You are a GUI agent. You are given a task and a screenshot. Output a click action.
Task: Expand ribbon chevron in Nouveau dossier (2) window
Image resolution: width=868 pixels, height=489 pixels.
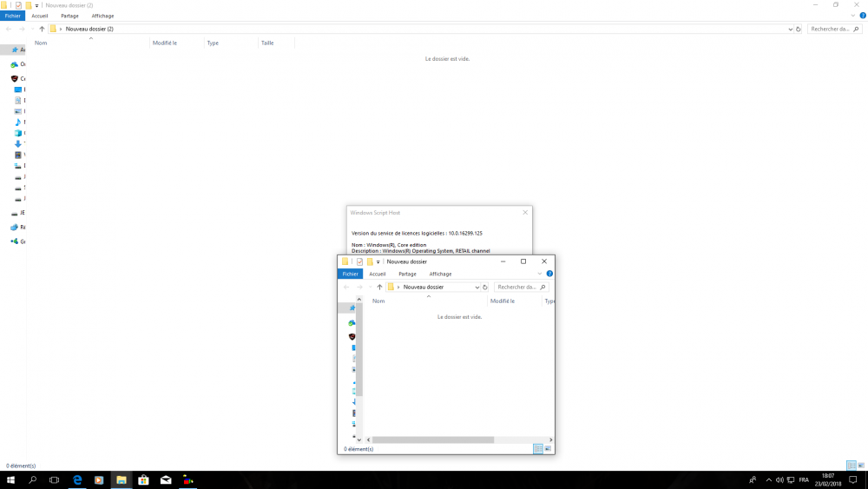click(x=853, y=16)
